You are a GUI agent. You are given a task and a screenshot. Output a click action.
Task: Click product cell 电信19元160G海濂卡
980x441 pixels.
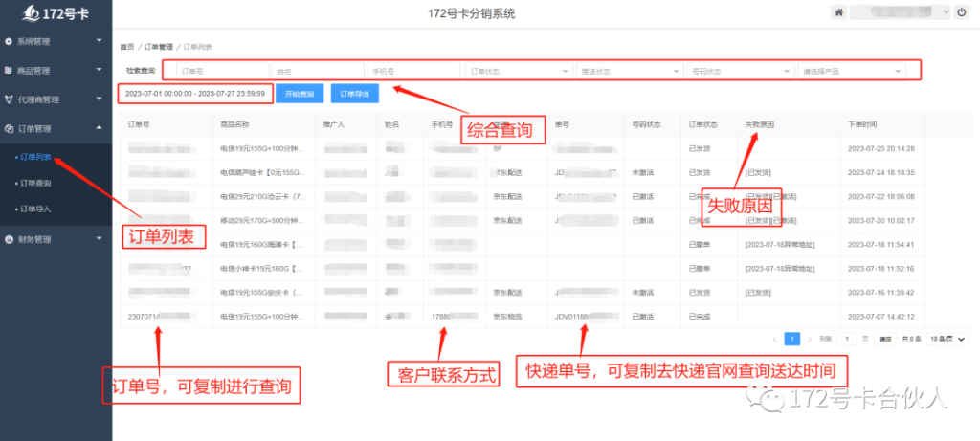(x=263, y=244)
